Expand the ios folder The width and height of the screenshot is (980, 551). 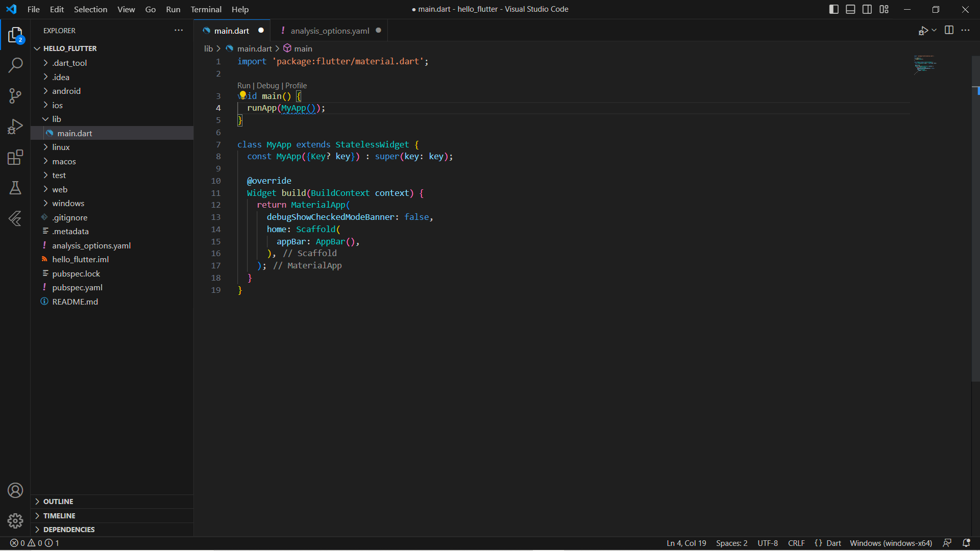coord(112,105)
